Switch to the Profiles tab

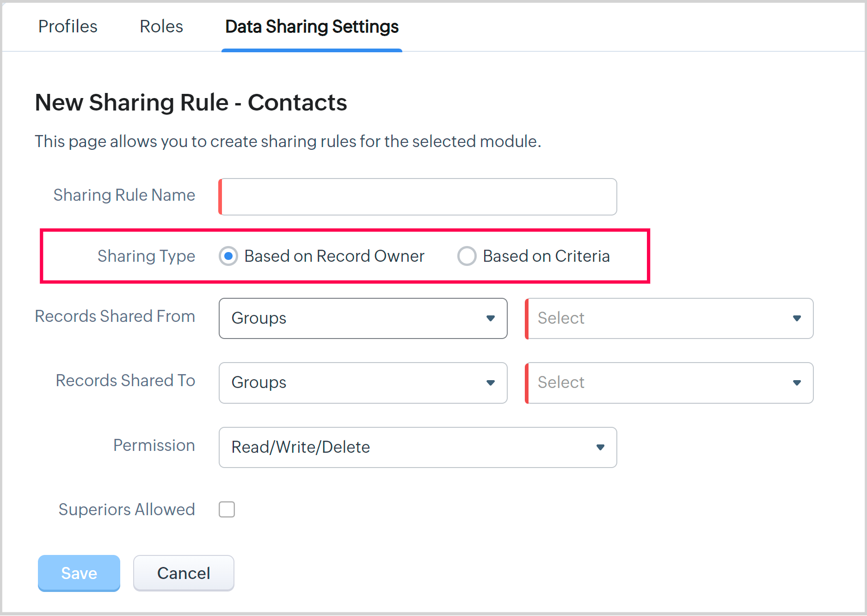tap(68, 26)
